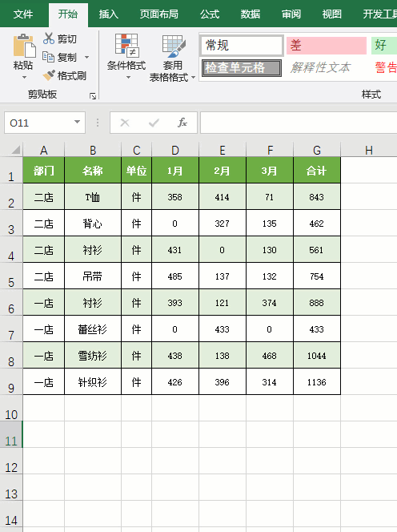Click into the formula bar input
397x532 pixels.
[299, 123]
